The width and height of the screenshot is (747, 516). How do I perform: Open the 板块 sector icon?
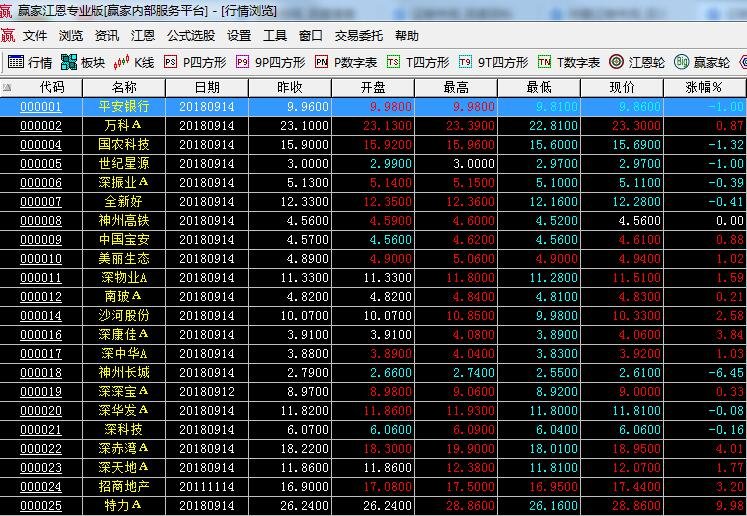(69, 62)
